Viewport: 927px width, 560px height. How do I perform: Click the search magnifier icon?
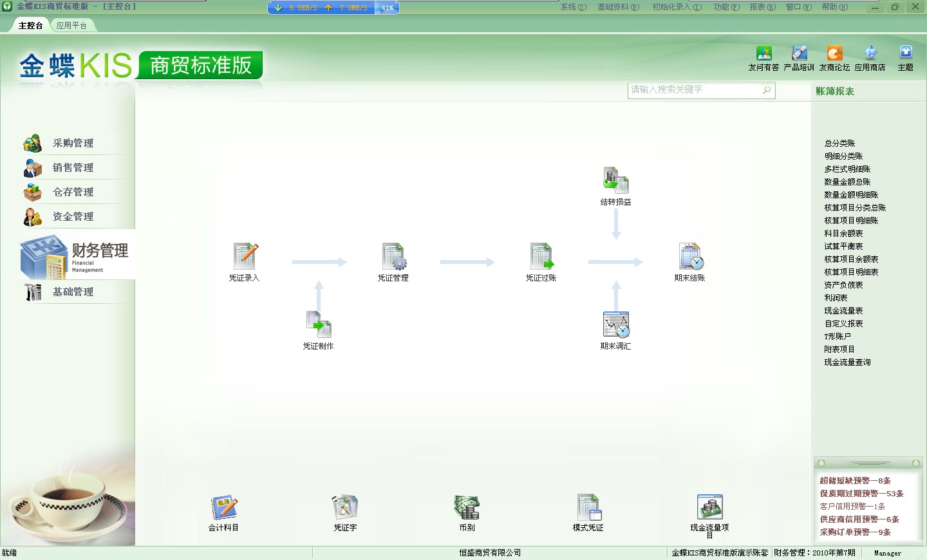point(767,90)
